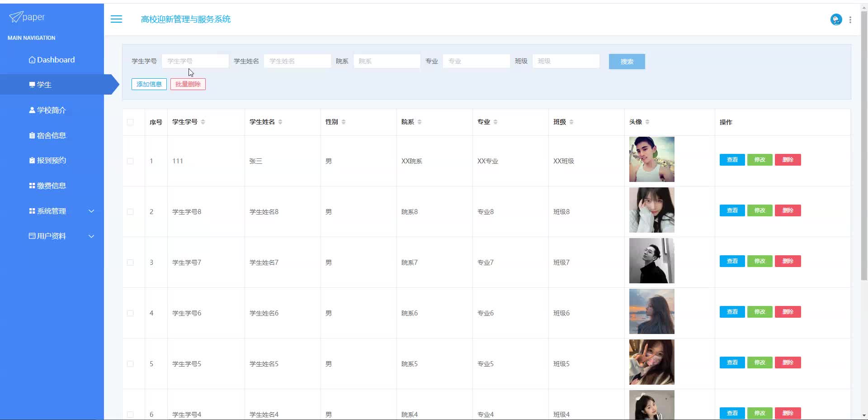Viewport: 868px width, 420px height.
Task: Check the row for 学生姓名4
Action: 130,415
